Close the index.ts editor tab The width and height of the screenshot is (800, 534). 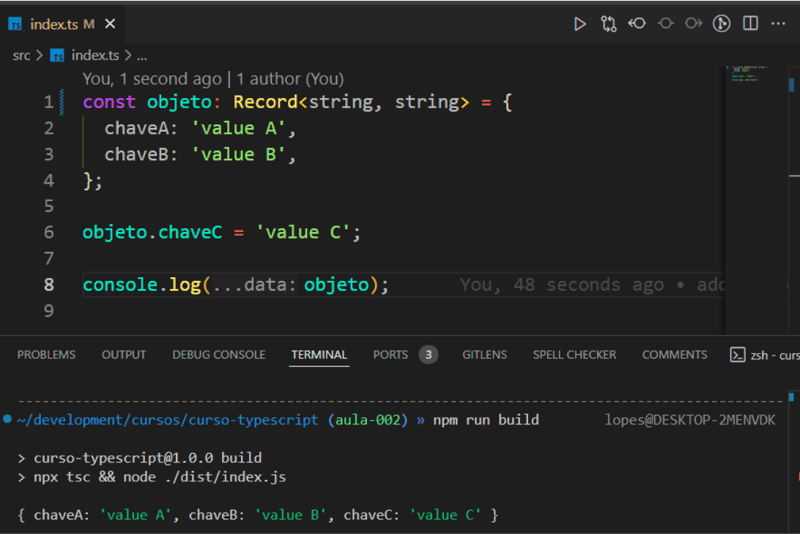tap(110, 24)
